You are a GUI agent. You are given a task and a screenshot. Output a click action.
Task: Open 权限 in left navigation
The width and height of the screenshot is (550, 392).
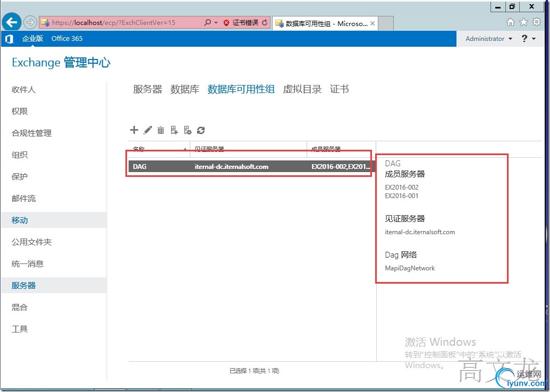(20, 111)
